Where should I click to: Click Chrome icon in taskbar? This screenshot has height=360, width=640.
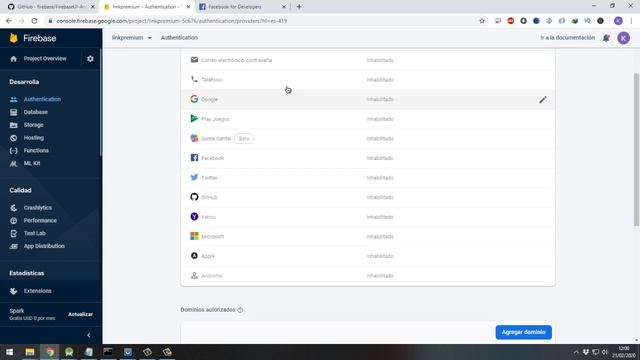(50, 352)
